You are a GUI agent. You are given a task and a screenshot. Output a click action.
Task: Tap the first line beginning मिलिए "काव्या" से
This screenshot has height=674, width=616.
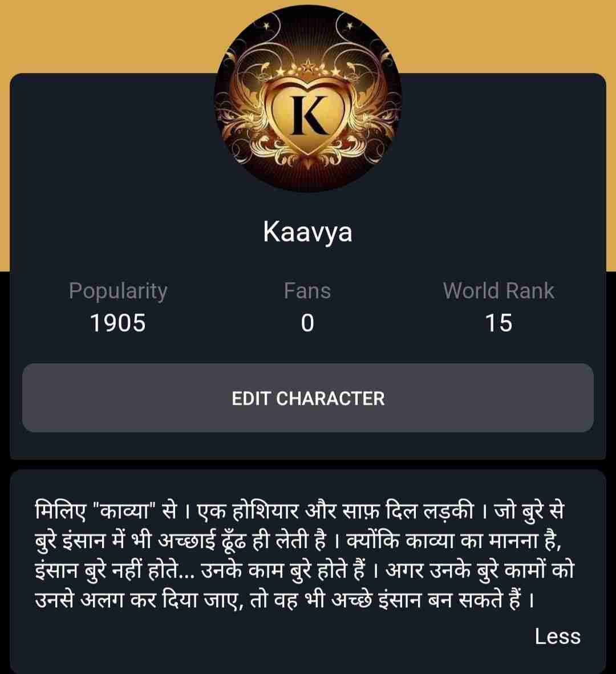click(x=299, y=511)
